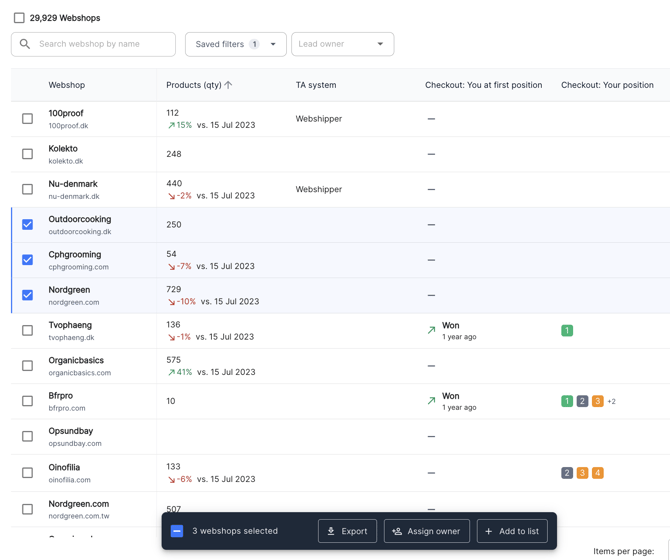Uncheck the Outdoorcooking row checkbox
670x560 pixels.
(x=27, y=225)
